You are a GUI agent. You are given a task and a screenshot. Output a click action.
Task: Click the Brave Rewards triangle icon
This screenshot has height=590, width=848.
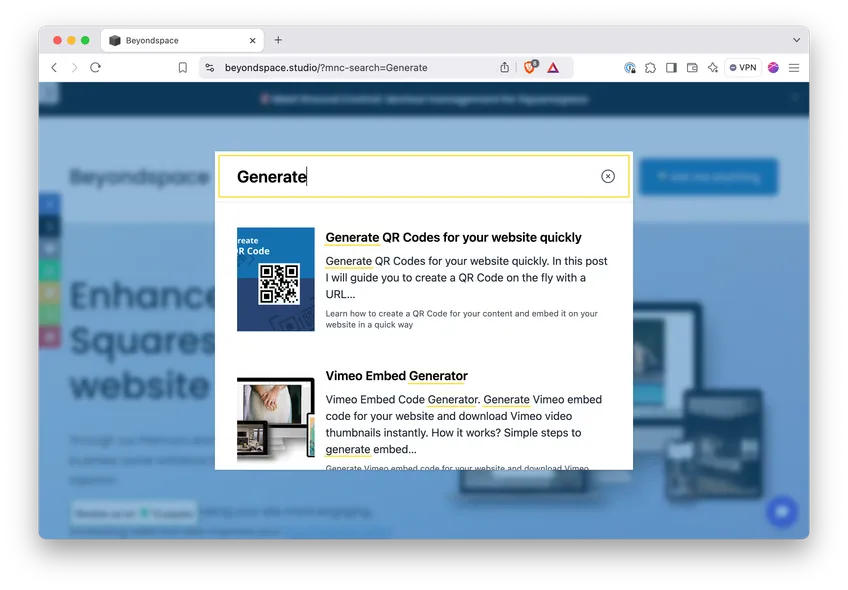553,67
